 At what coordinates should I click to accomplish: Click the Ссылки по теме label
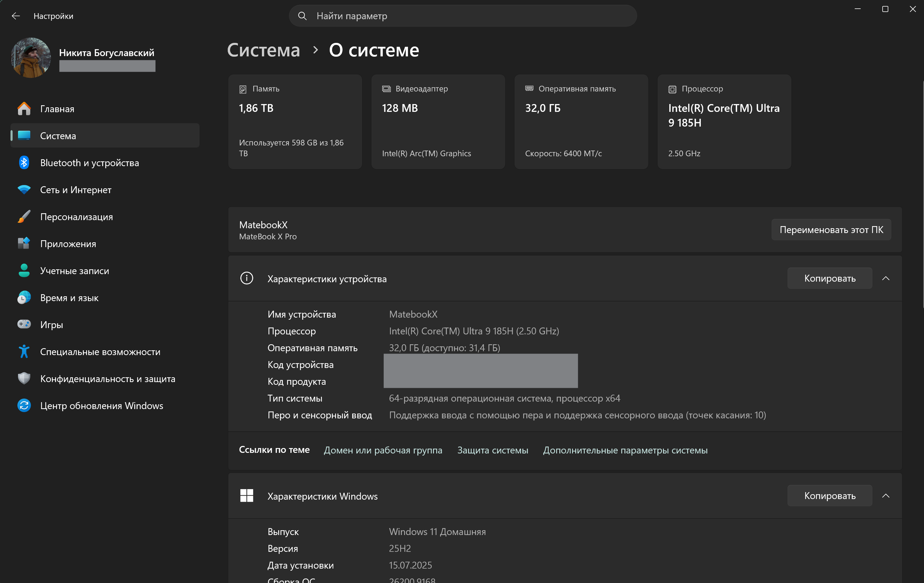pos(274,450)
